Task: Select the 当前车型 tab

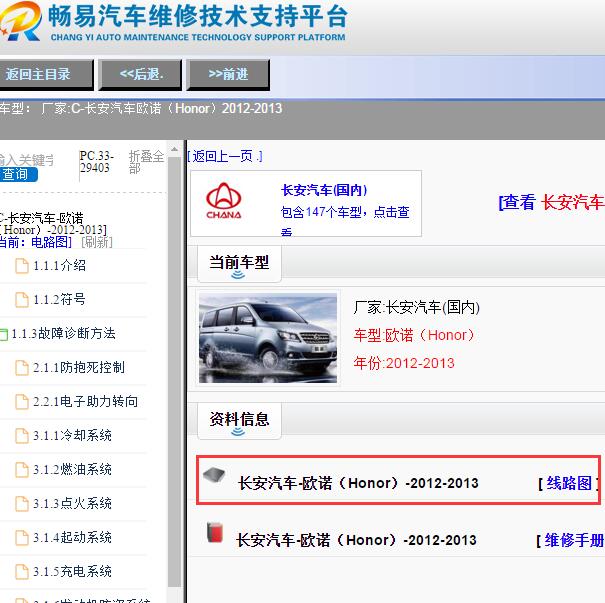Action: coord(239,263)
